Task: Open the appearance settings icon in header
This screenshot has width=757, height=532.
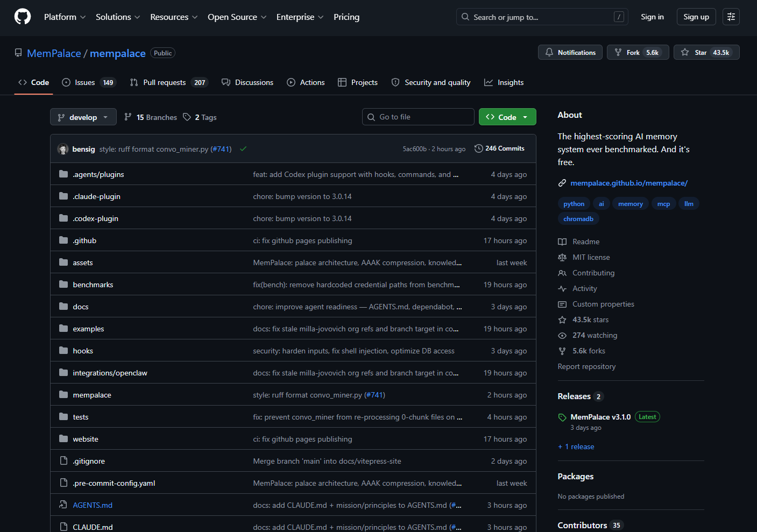Action: (731, 17)
